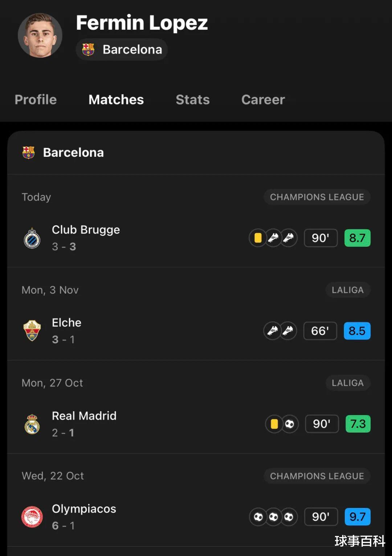Go to the Career tab
Viewport: 392px width, 556px height.
pos(263,100)
